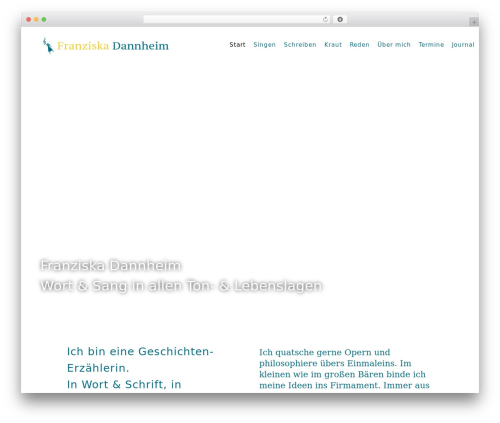This screenshot has width=500, height=423.
Task: Click the tagline 'Wort & Sang in allen Ton- & Lebenslagen'
Action: click(181, 286)
